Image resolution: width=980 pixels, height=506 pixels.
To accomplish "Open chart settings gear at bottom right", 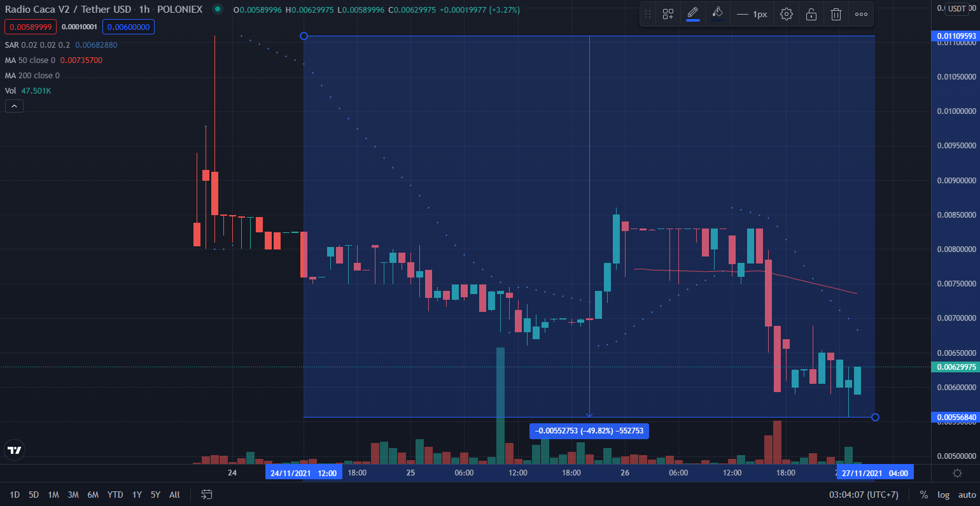I will coord(957,473).
